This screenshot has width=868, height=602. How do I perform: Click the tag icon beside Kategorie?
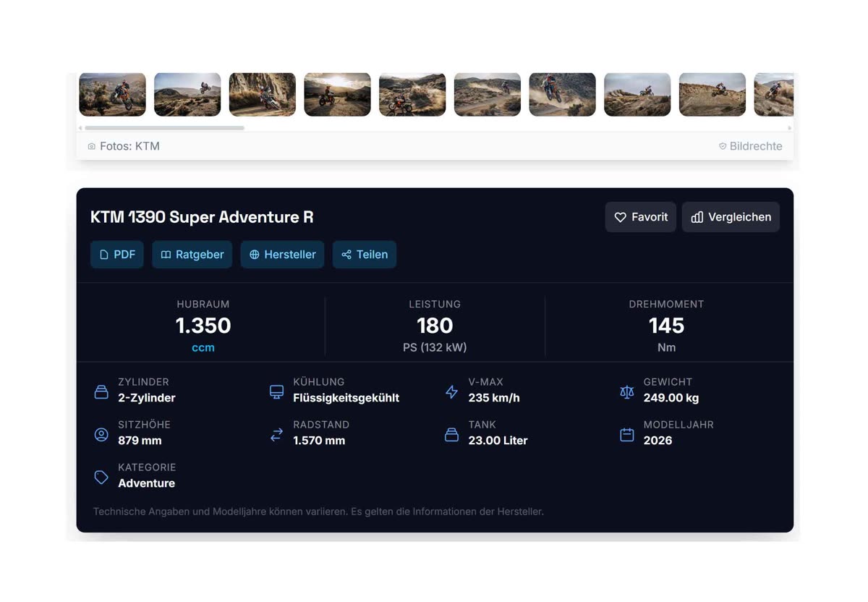[x=101, y=477]
